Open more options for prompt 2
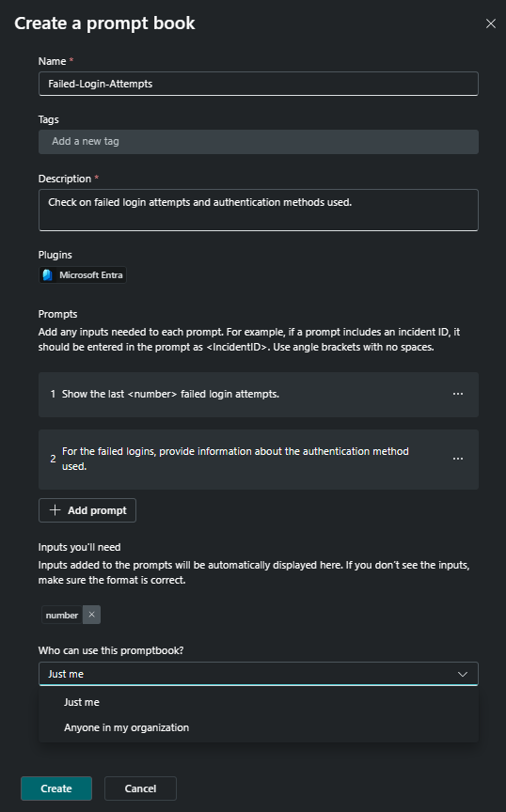Image resolution: width=506 pixels, height=812 pixels. pos(458,459)
